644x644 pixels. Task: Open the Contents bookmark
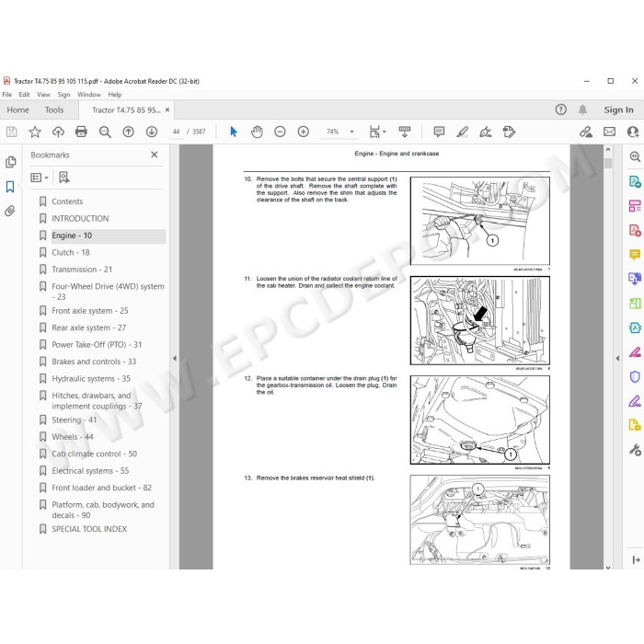(67, 201)
